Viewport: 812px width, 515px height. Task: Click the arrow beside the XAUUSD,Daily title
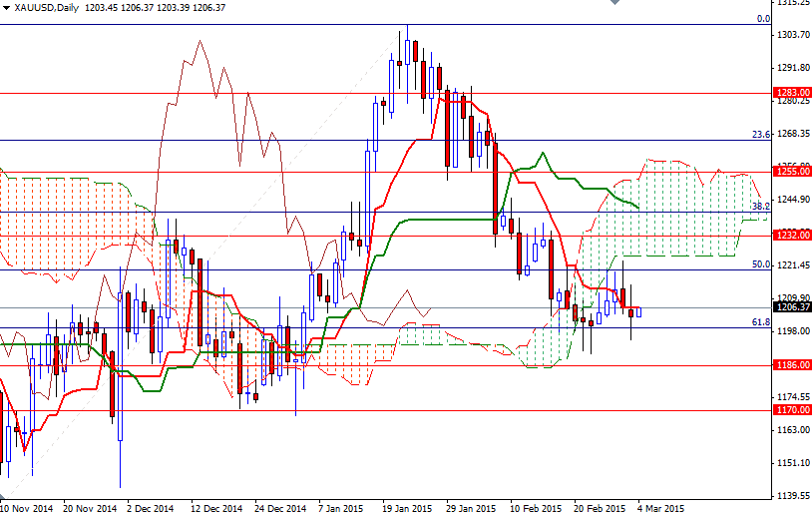6,7
